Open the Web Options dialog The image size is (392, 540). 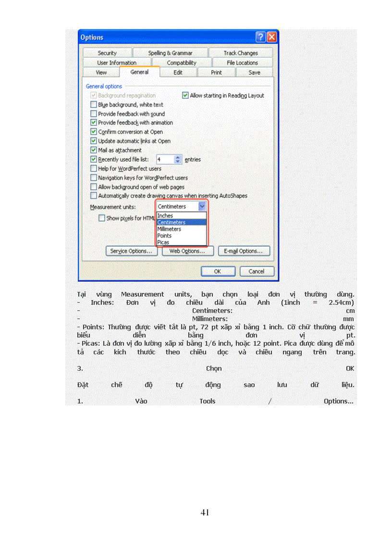tap(187, 251)
